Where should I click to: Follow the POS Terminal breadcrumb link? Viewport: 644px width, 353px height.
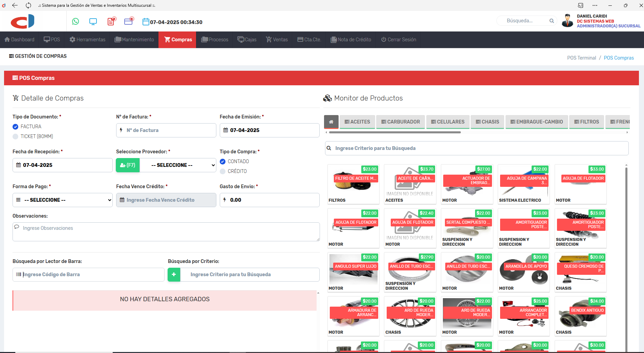point(581,58)
